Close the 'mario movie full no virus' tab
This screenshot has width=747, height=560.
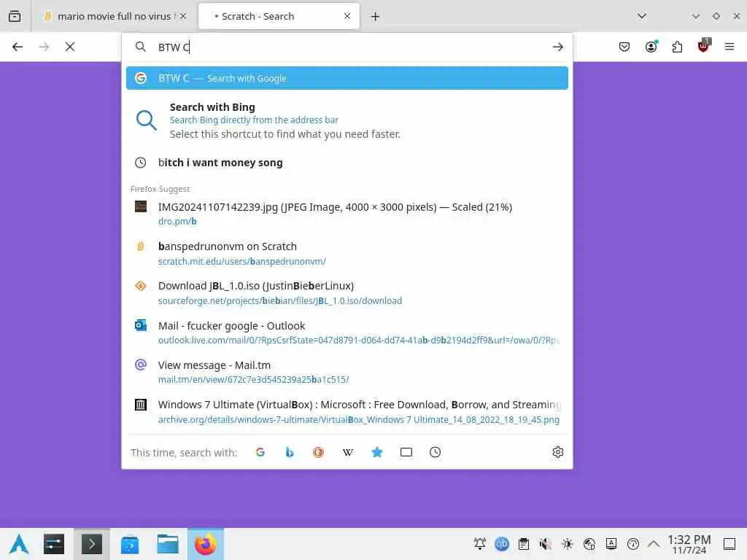pyautogui.click(x=183, y=16)
